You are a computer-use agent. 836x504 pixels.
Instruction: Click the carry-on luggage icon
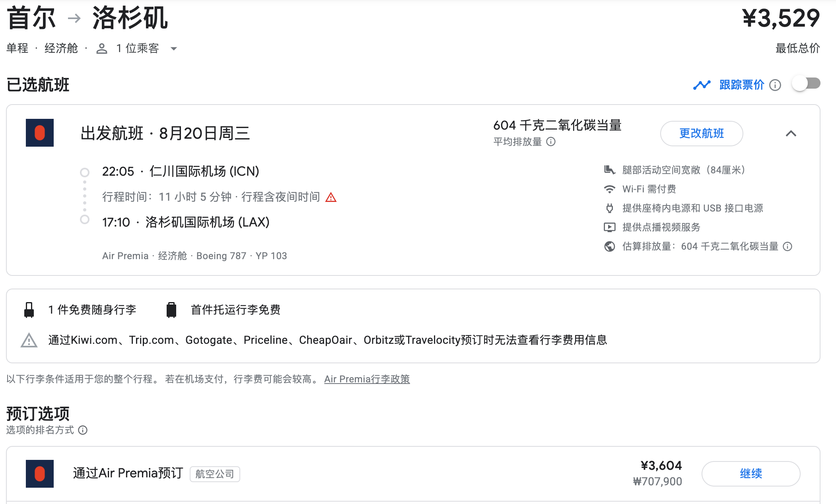tap(29, 310)
